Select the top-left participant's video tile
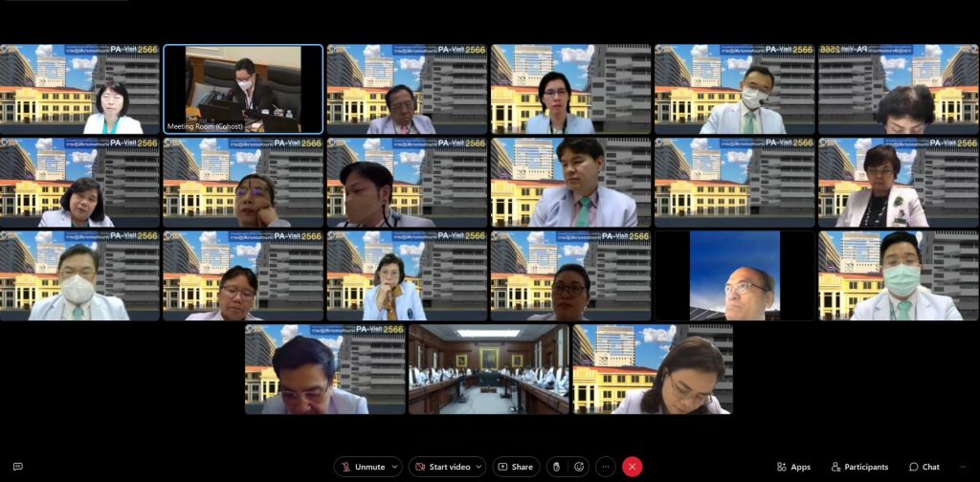 point(79,89)
